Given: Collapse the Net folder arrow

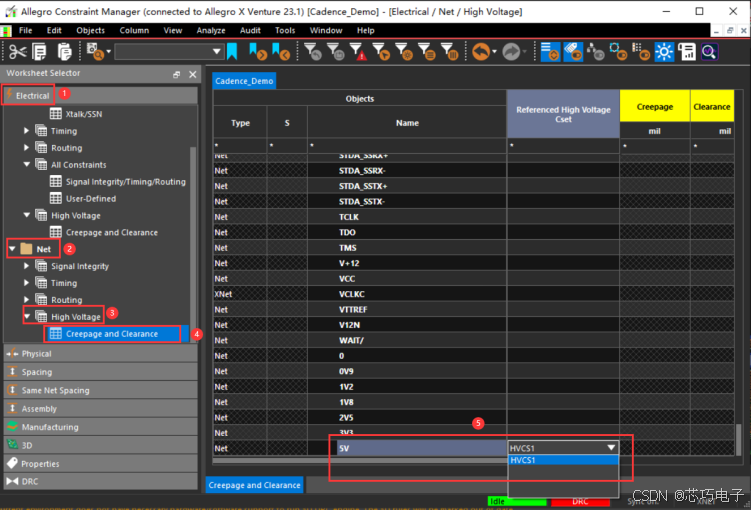Looking at the screenshot, I should tap(12, 249).
